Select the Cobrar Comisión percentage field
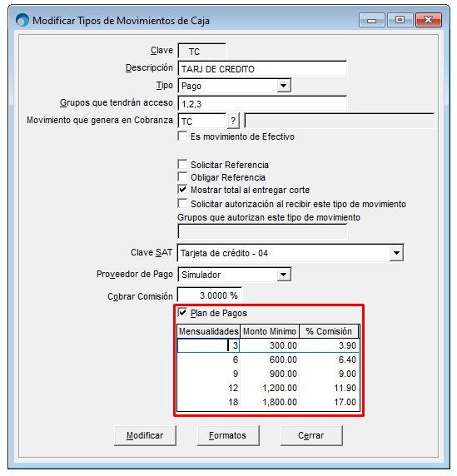457x476 pixels. pyautogui.click(x=210, y=295)
